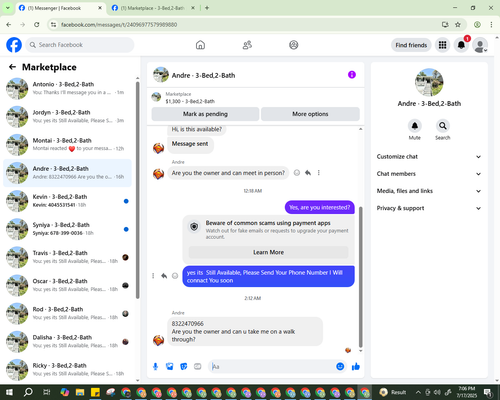React to the sent blue message
The height and width of the screenshot is (400, 500).
pos(175,276)
